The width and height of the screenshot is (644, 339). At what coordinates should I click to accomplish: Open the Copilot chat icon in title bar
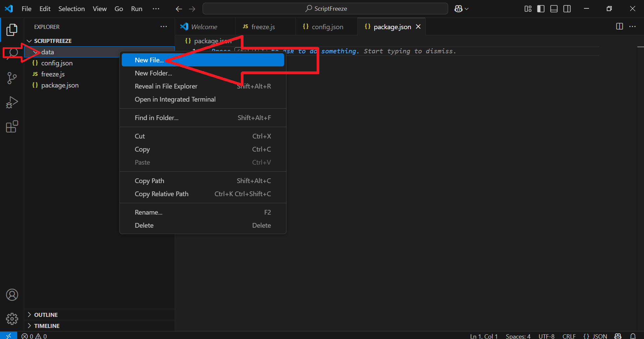coord(458,9)
